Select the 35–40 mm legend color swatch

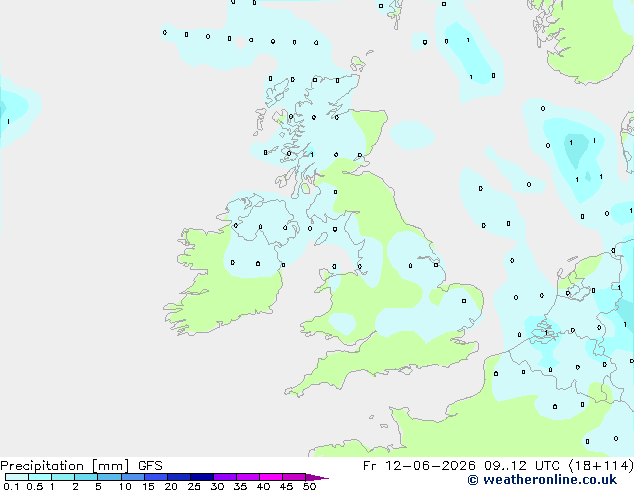(x=248, y=477)
